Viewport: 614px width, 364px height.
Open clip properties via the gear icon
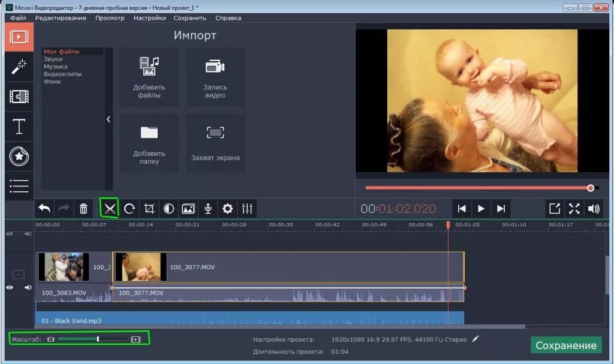227,208
